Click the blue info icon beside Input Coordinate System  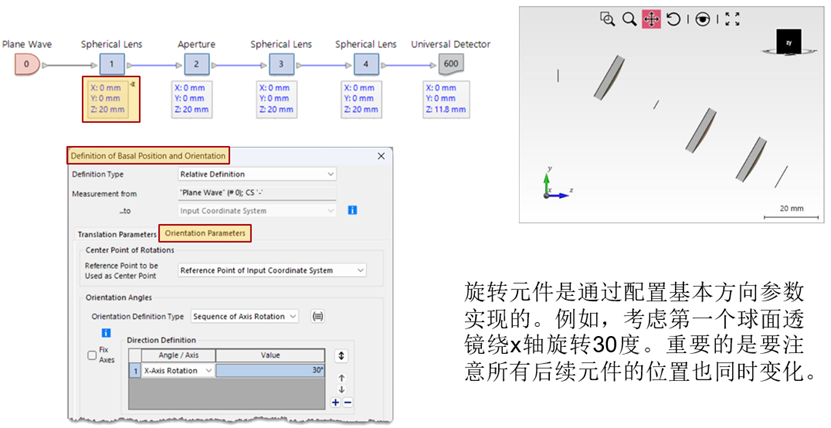click(x=352, y=210)
